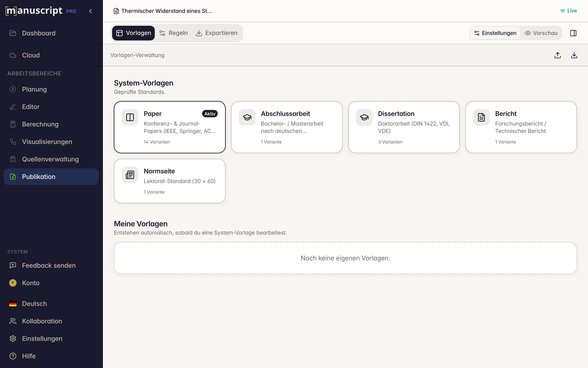Open the Konto account avatar
Image resolution: width=588 pixels, height=368 pixels.
[x=13, y=283]
